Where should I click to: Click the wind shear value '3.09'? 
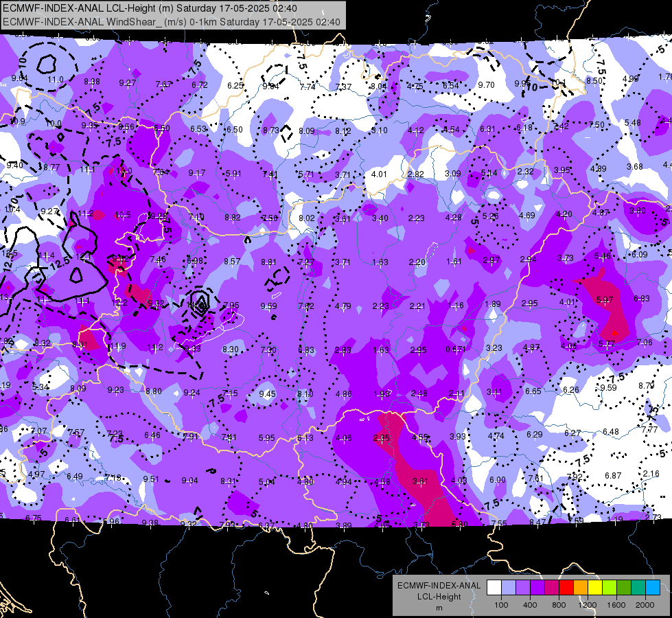(x=452, y=174)
